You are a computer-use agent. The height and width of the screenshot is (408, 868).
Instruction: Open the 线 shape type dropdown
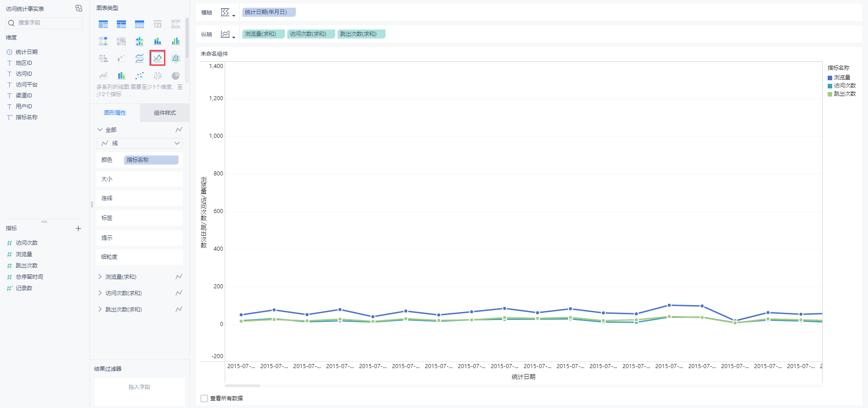140,143
